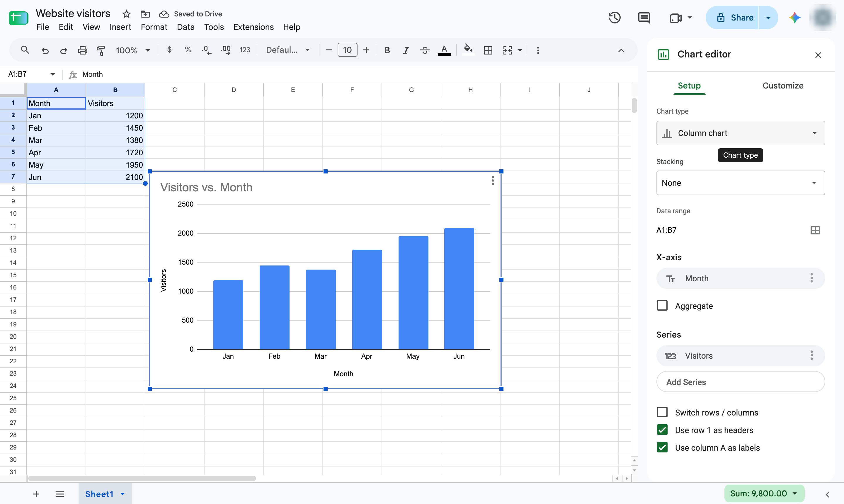This screenshot has height=504, width=844.
Task: Click the search menus magnifier icon
Action: (25, 50)
